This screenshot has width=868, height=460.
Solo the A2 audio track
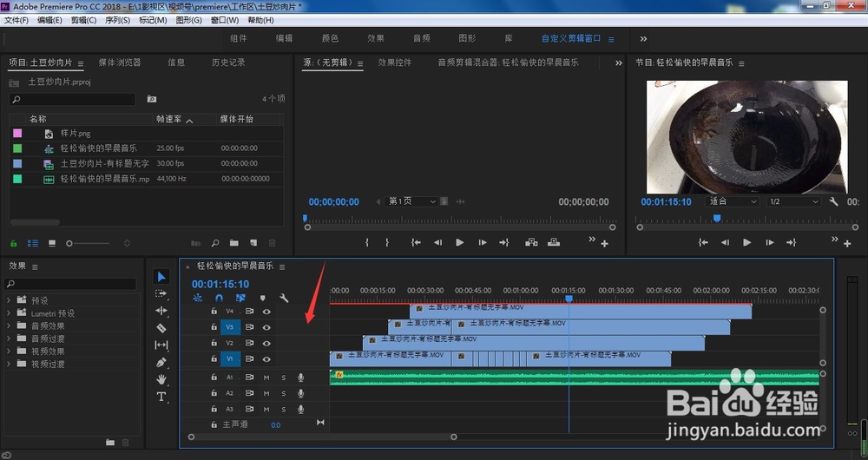[284, 393]
